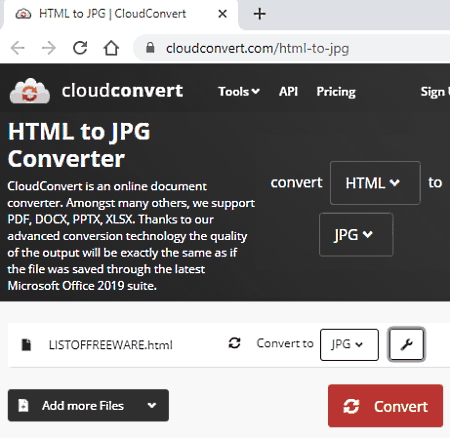This screenshot has height=438, width=450.
Task: Select the HTML to JPG | CloudConvert tab
Action: click(x=120, y=14)
